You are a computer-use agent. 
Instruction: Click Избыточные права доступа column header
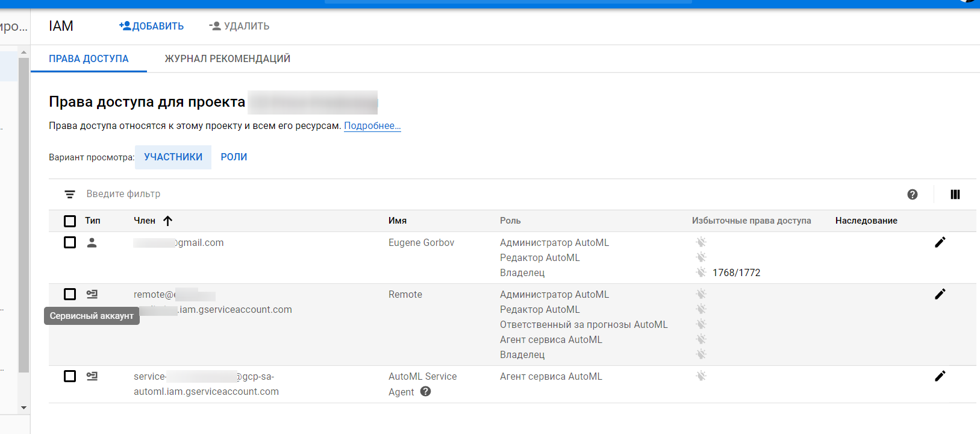[751, 221]
